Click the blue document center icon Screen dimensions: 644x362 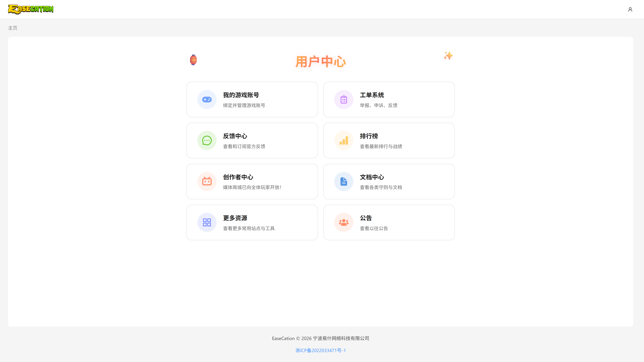(343, 181)
